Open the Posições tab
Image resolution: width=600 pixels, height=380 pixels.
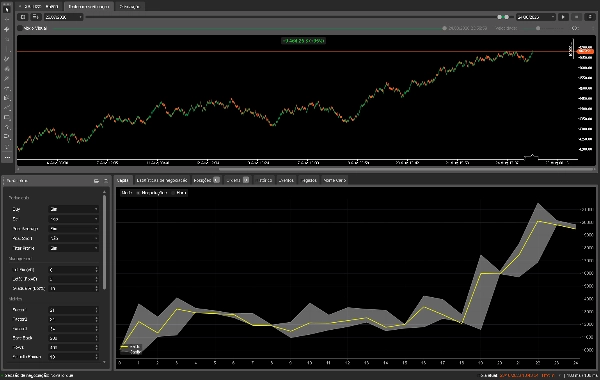[x=206, y=180]
